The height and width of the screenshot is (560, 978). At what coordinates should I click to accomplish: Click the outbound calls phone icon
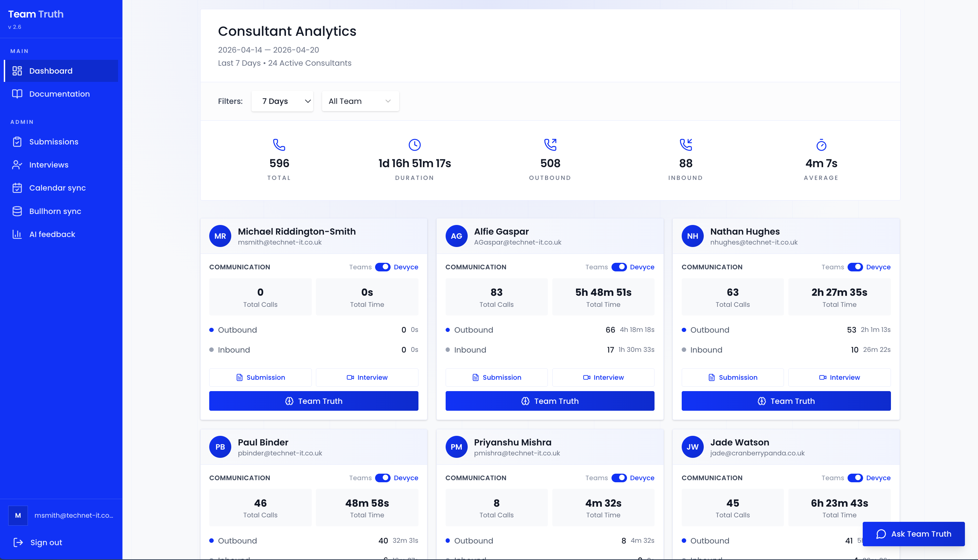coord(550,144)
